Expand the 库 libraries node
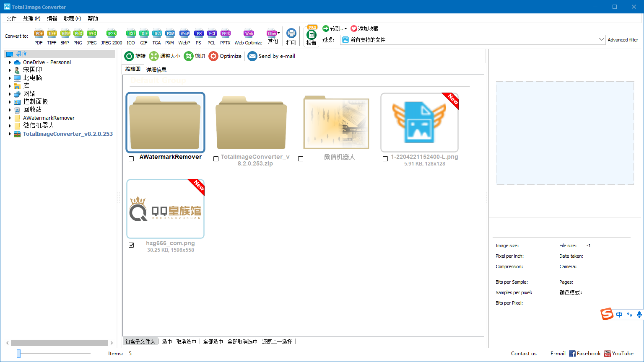Screen dimensions: 644x362 click(x=10, y=86)
